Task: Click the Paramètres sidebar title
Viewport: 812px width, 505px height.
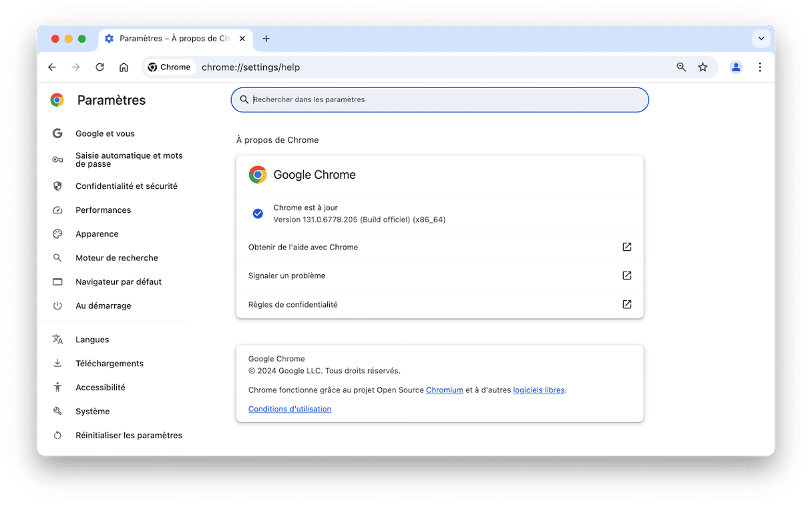Action: point(112,100)
